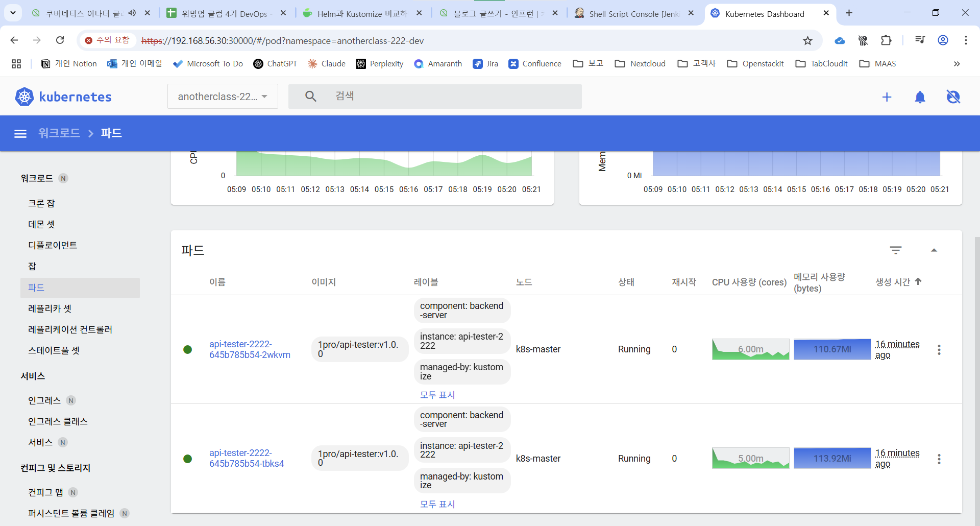Screen dimensions: 980x526
Task: Open 인그레스 클래스 in sidebar
Action: point(58,421)
